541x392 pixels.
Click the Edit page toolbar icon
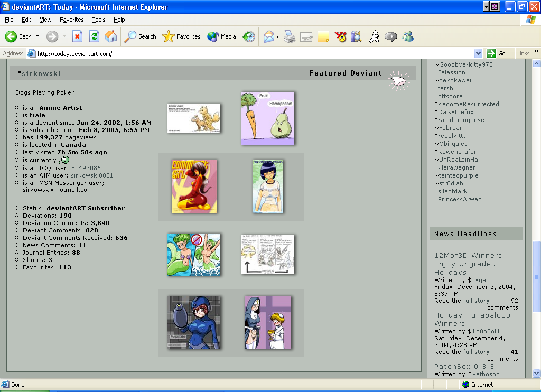[x=306, y=36]
